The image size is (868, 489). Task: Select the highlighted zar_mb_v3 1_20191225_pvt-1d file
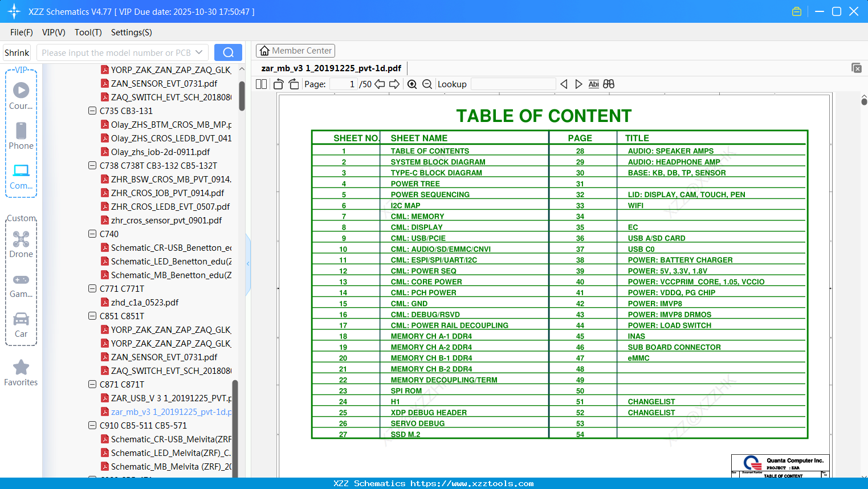[x=166, y=411]
